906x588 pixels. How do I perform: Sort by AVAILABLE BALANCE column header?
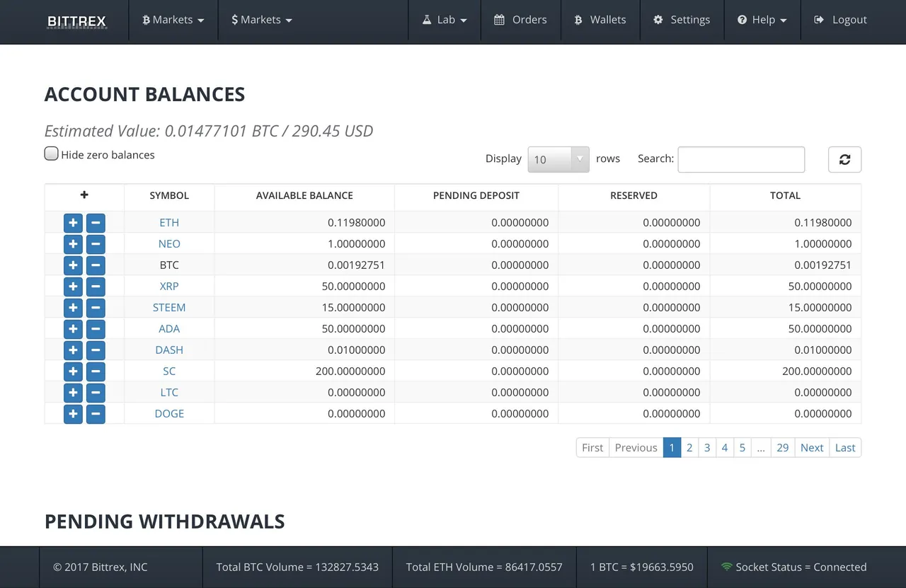click(x=304, y=195)
